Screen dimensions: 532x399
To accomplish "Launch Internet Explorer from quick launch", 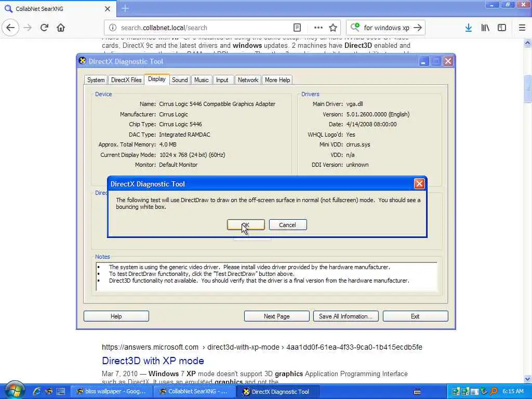I will 37,391.
